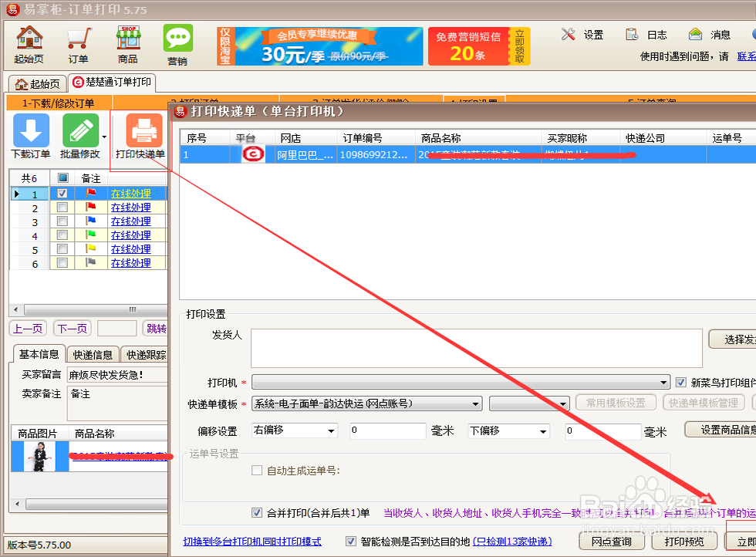Image resolution: width=756 pixels, height=557 pixels.
Task: Expand the 右偏移 offset dropdown
Action: tap(331, 430)
